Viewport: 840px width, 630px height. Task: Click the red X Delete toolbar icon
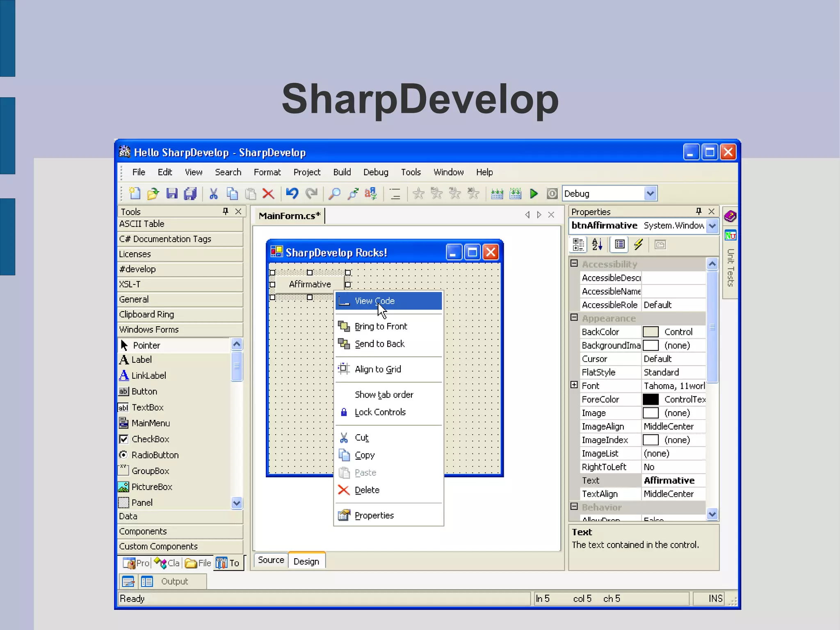click(268, 193)
